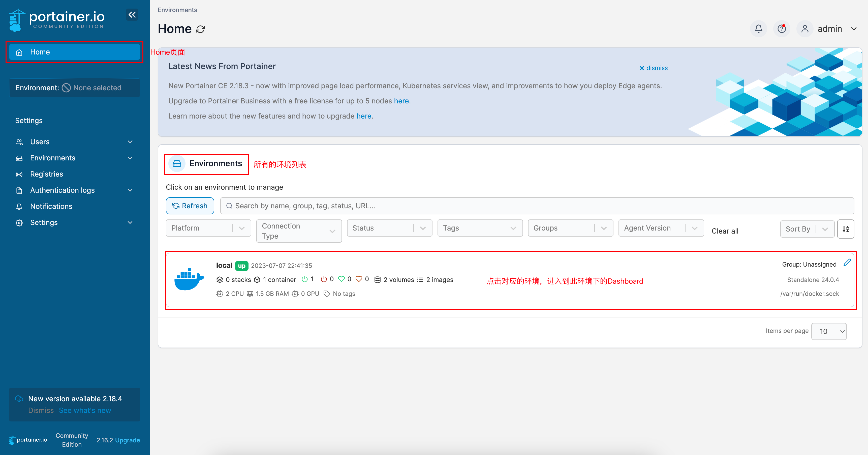Open the Platform filter dropdown
Image resolution: width=868 pixels, height=455 pixels.
click(x=208, y=228)
